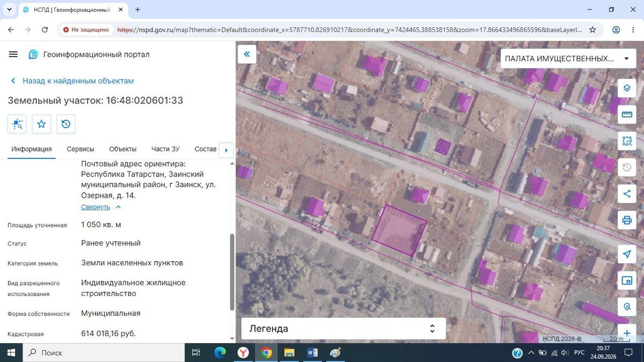Click the highlighted land plot on the map
This screenshot has width=644, height=362.
coord(400,230)
